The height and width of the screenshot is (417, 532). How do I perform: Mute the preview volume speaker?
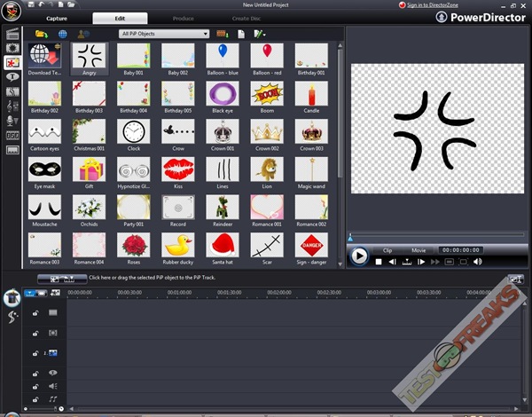coord(477,262)
